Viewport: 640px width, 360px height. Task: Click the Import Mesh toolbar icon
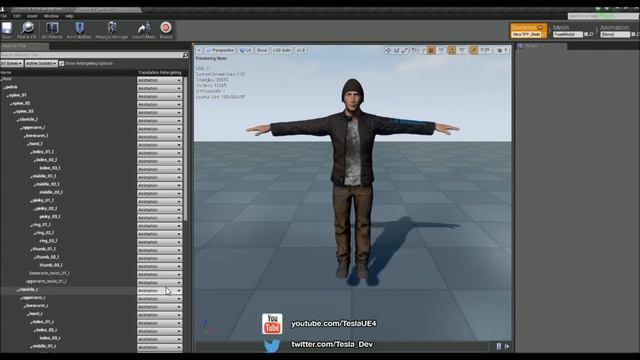144,28
